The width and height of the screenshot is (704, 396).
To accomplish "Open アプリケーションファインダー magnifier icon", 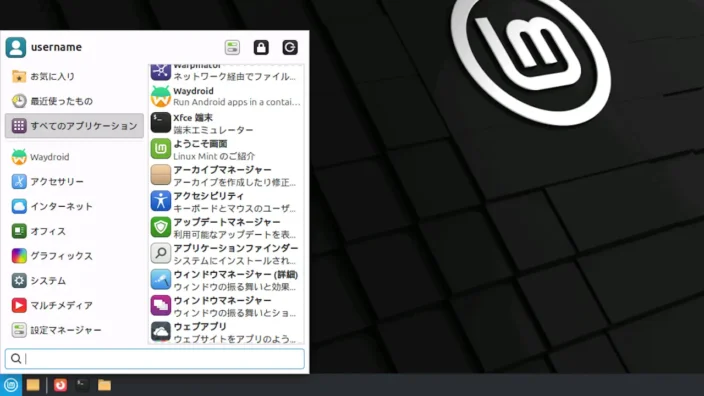I will (x=160, y=253).
